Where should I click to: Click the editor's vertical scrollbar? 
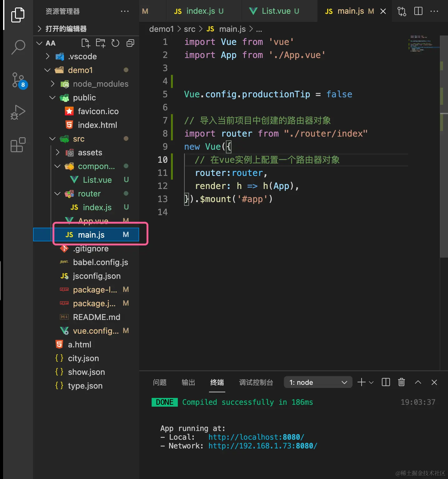[444, 147]
